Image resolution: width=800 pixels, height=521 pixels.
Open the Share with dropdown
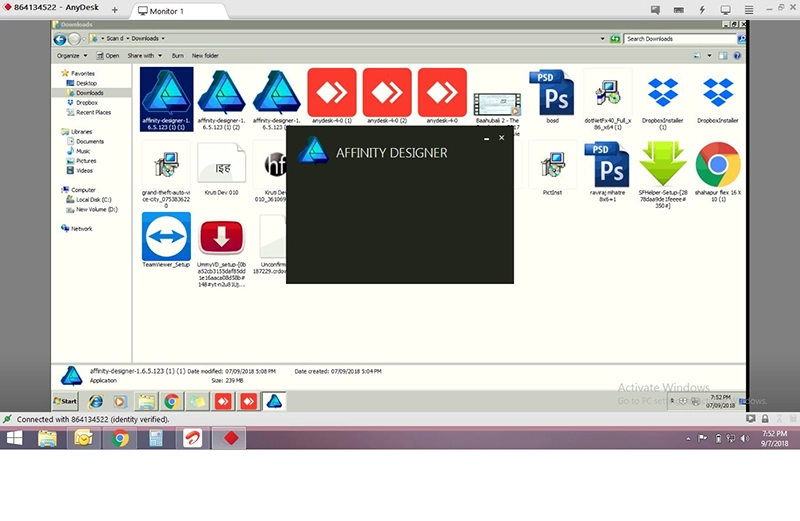point(144,56)
